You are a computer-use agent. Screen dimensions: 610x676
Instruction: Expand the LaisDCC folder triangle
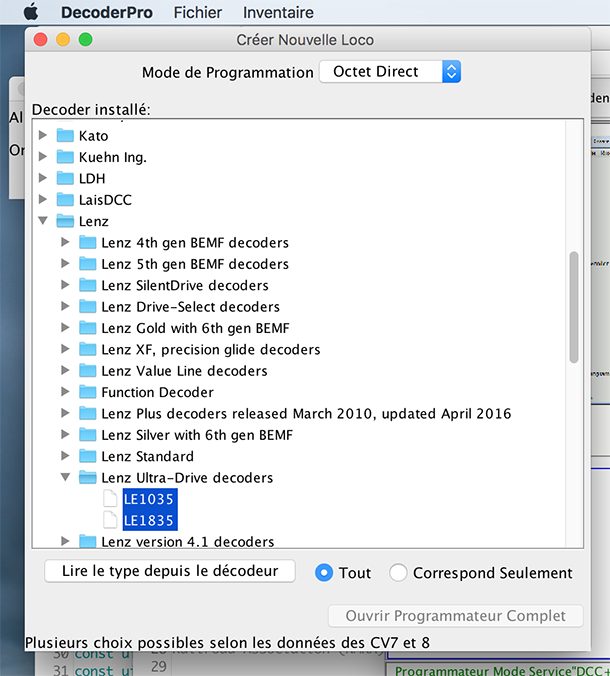(x=43, y=199)
